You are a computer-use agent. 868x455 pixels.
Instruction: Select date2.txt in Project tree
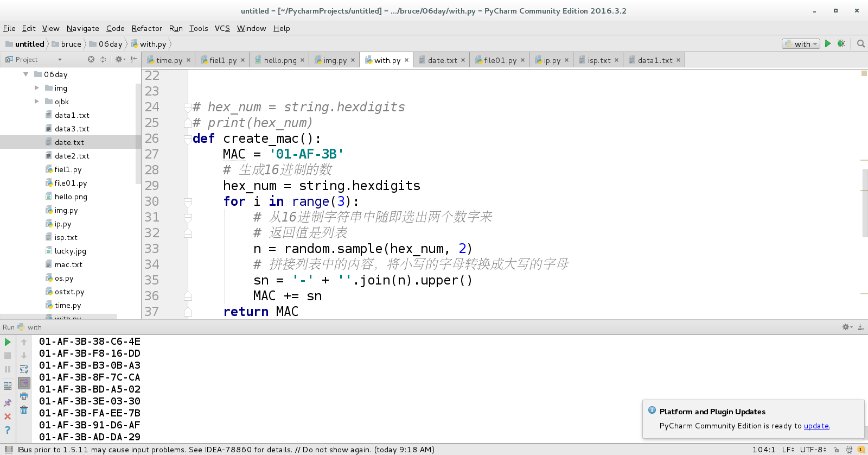point(72,156)
